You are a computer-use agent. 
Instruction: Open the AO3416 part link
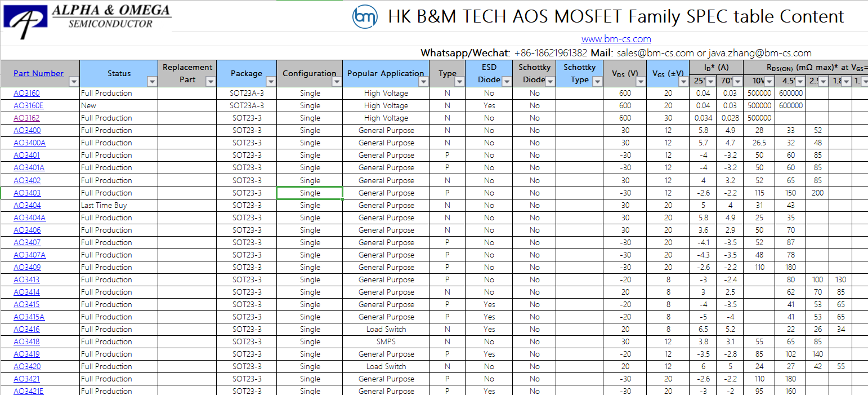(26, 329)
